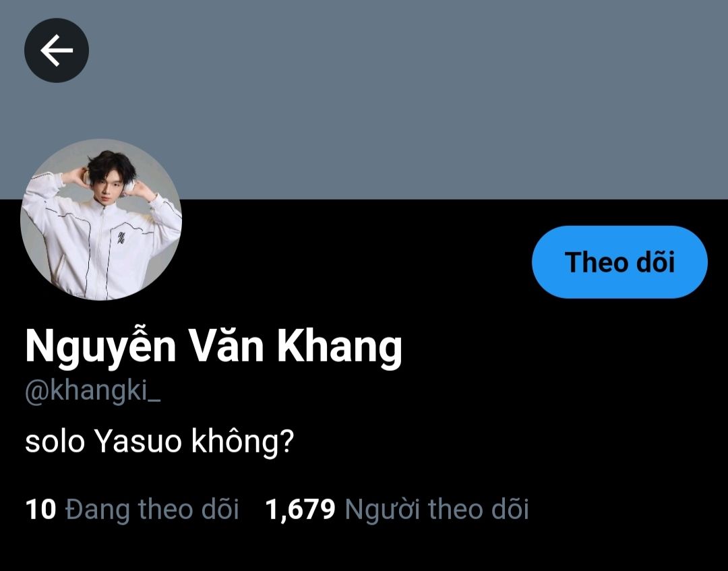Follow the account with Theo dõi button
Viewport: 728px width, 571px height.
click(x=619, y=262)
